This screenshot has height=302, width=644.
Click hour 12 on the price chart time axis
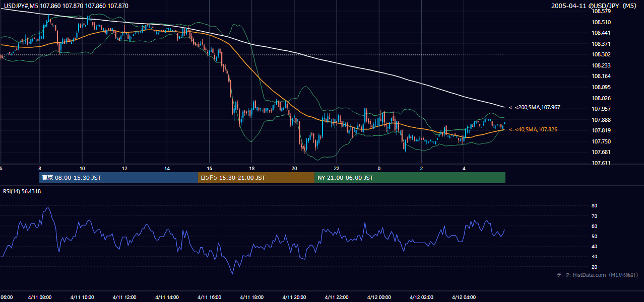[x=124, y=168]
